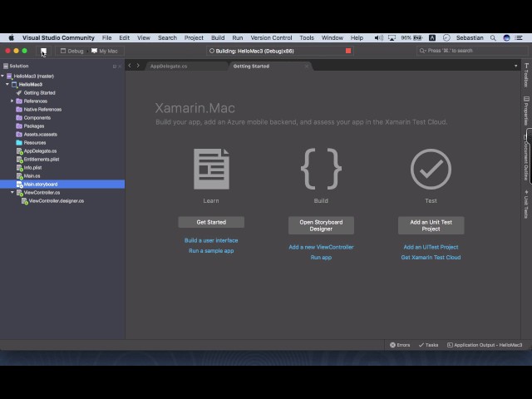The height and width of the screenshot is (399, 532).
Task: Open the Tasks pad in status bar
Action: (x=428, y=345)
